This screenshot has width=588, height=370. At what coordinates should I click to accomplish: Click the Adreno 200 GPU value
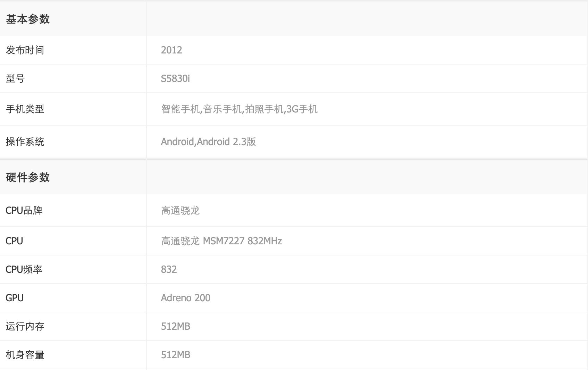[185, 298]
